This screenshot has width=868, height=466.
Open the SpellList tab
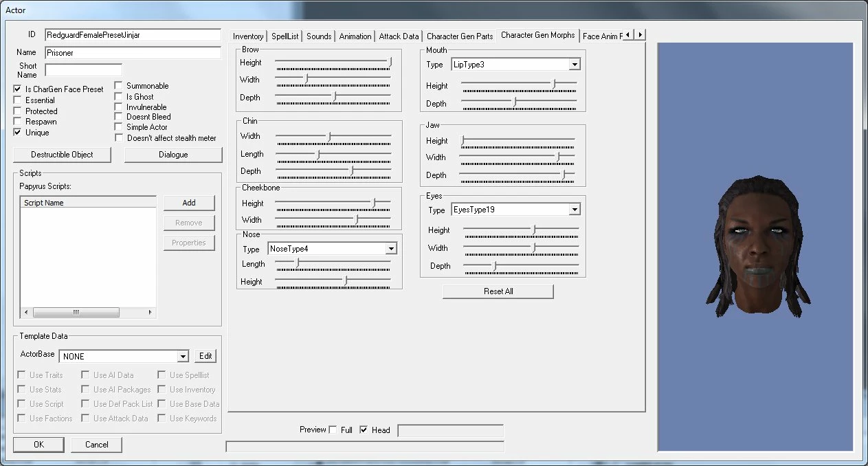(x=285, y=36)
